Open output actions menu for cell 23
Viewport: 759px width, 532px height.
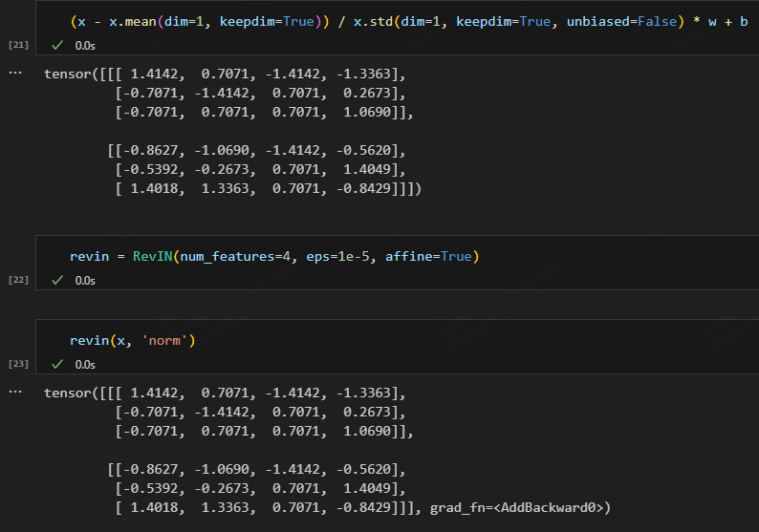(15, 392)
